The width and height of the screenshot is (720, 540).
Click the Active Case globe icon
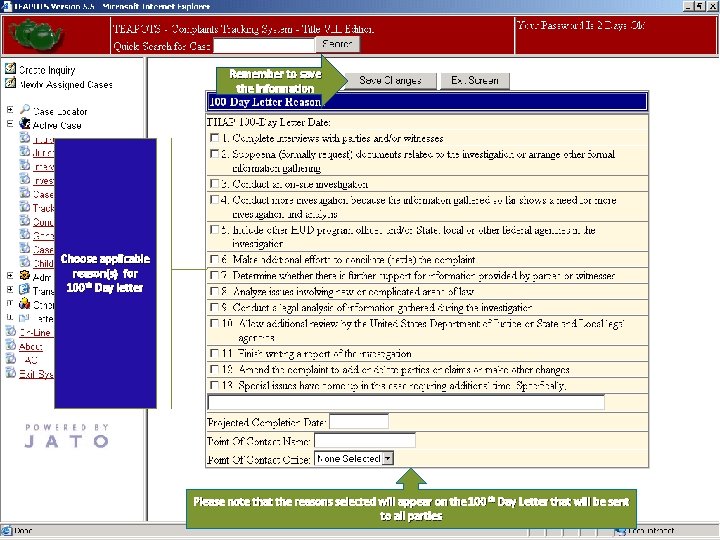(x=25, y=124)
